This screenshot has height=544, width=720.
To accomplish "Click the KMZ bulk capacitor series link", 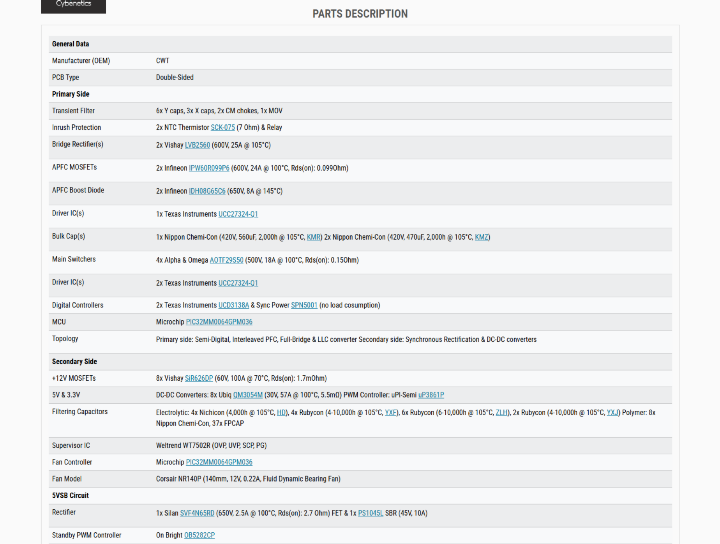I will 482,237.
